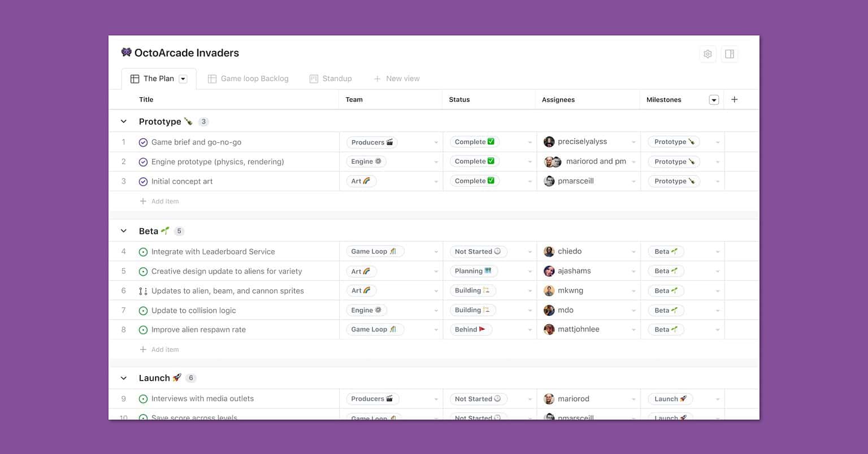Click the Launch group heading text
Image resolution: width=868 pixels, height=454 pixels.
click(x=154, y=378)
